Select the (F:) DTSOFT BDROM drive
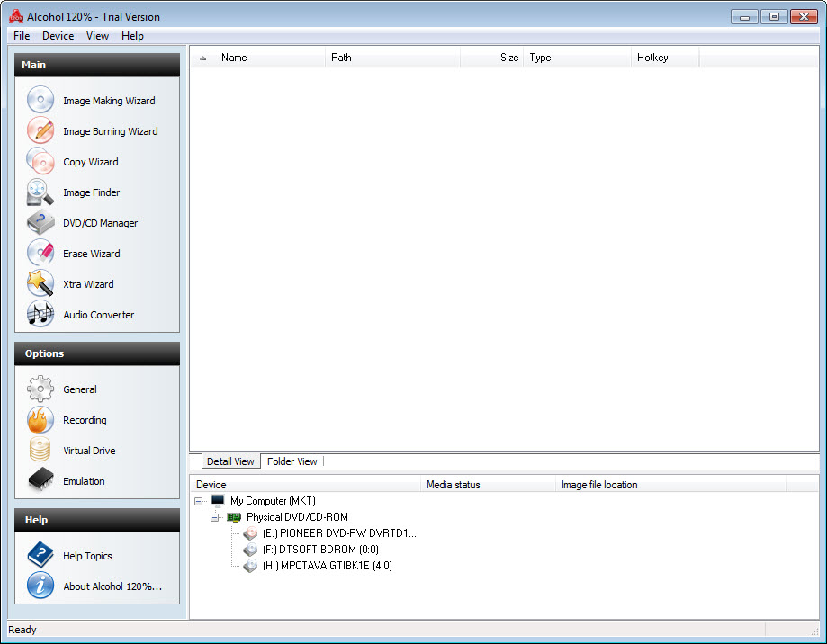The height and width of the screenshot is (644, 827). [x=320, y=550]
